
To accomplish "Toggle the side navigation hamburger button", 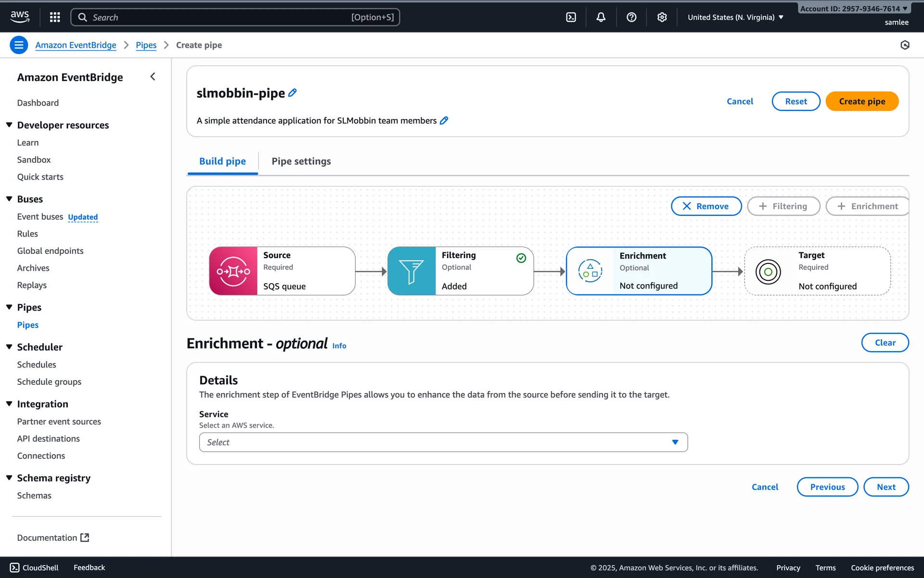I will pos(19,45).
